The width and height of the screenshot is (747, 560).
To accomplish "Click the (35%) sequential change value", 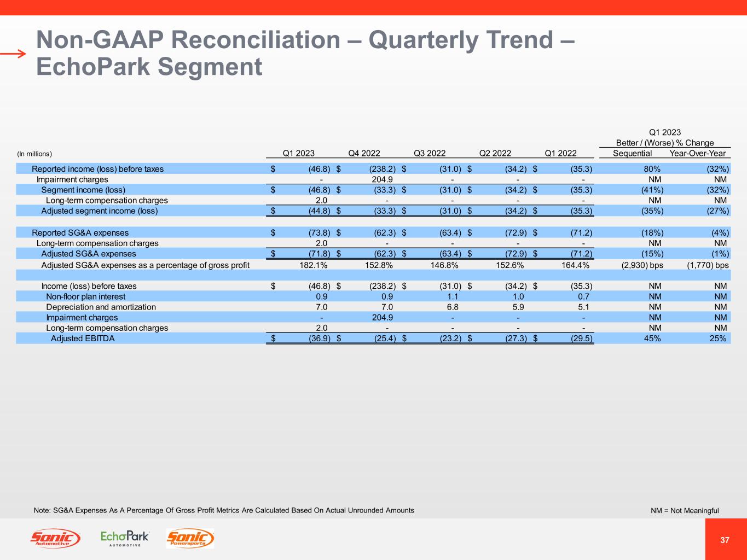I will 652,211.
